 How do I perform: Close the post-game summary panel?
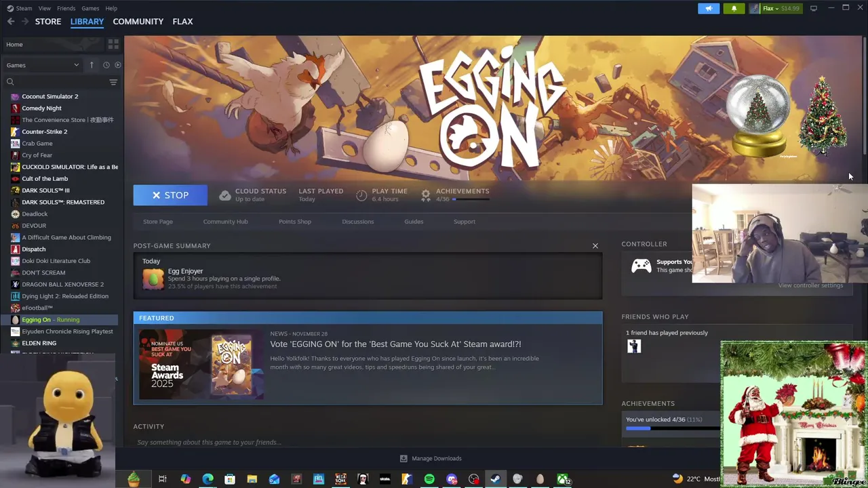(x=595, y=245)
